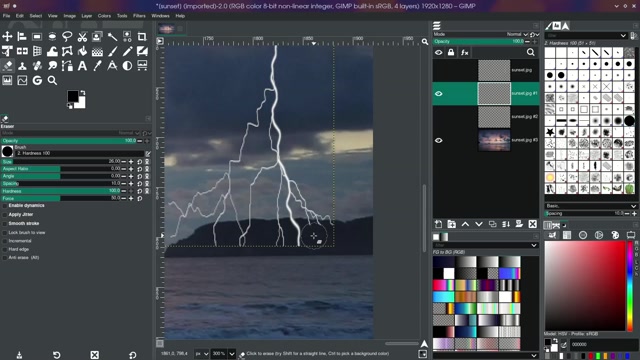Select the sunset.jpg #2 layer thumbnail
Viewport: 640px width, 360px height.
coord(494,117)
